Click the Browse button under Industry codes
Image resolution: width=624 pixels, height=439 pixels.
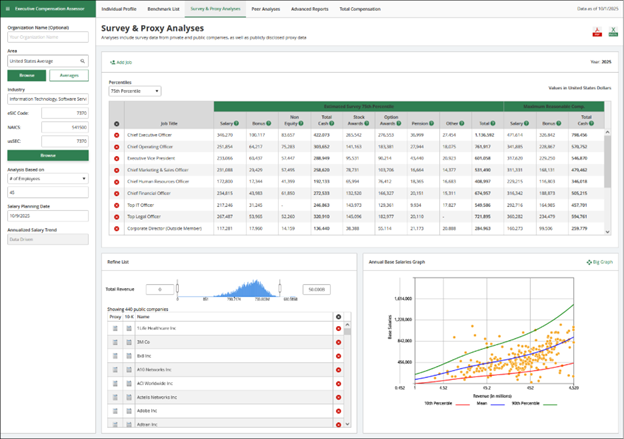pos(47,156)
